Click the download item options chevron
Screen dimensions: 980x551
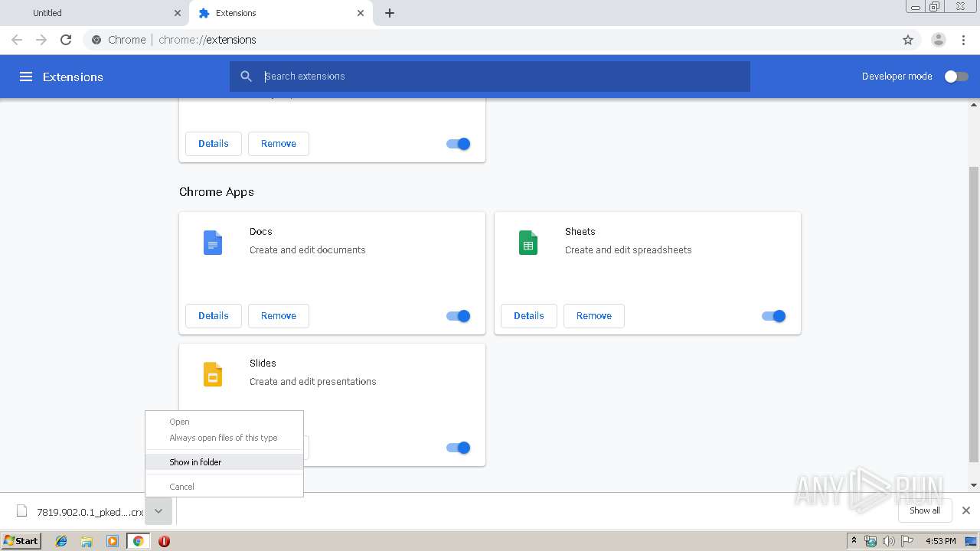pos(158,511)
